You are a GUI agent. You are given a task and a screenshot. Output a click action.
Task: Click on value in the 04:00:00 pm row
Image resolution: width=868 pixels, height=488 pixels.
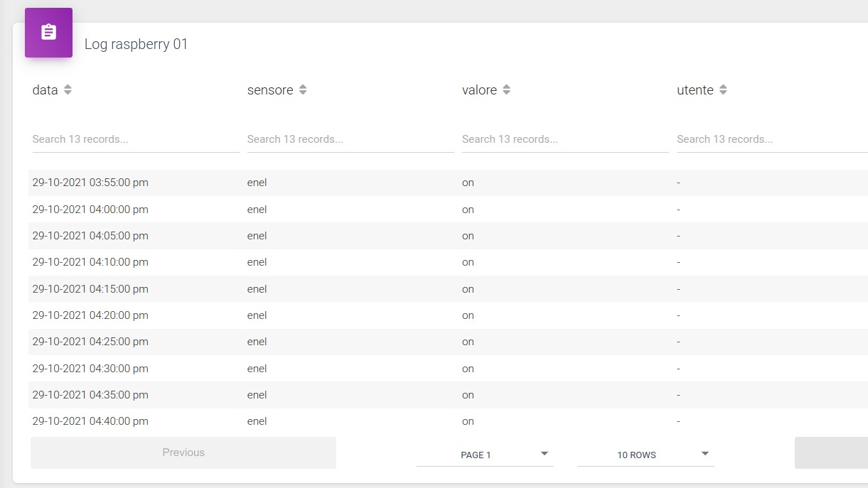click(x=468, y=210)
